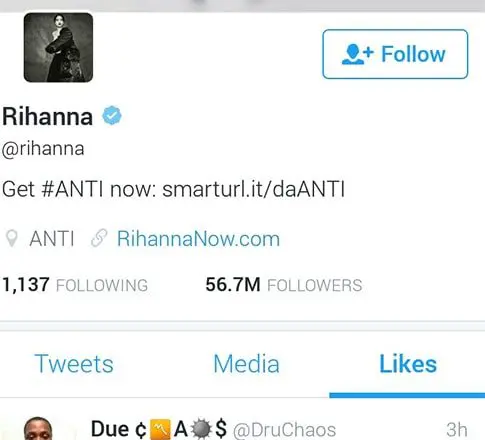View the 56.7M Followers list
485x440 pixels.
[x=284, y=285]
